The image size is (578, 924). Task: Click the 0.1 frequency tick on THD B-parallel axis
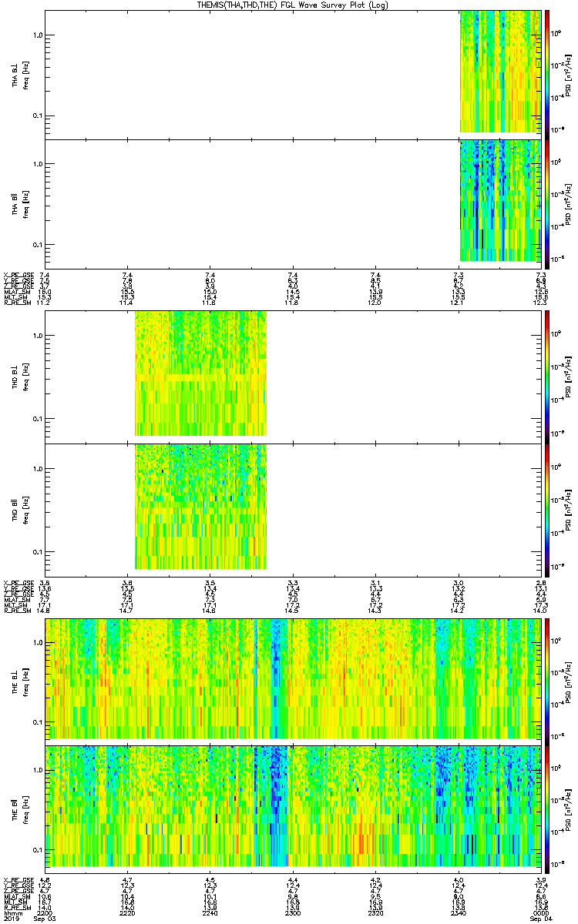[x=36, y=551]
